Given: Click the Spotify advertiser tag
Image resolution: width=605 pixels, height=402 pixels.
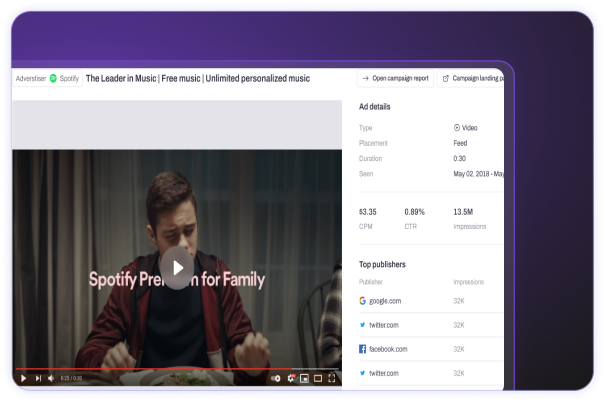Looking at the screenshot, I should pyautogui.click(x=64, y=78).
